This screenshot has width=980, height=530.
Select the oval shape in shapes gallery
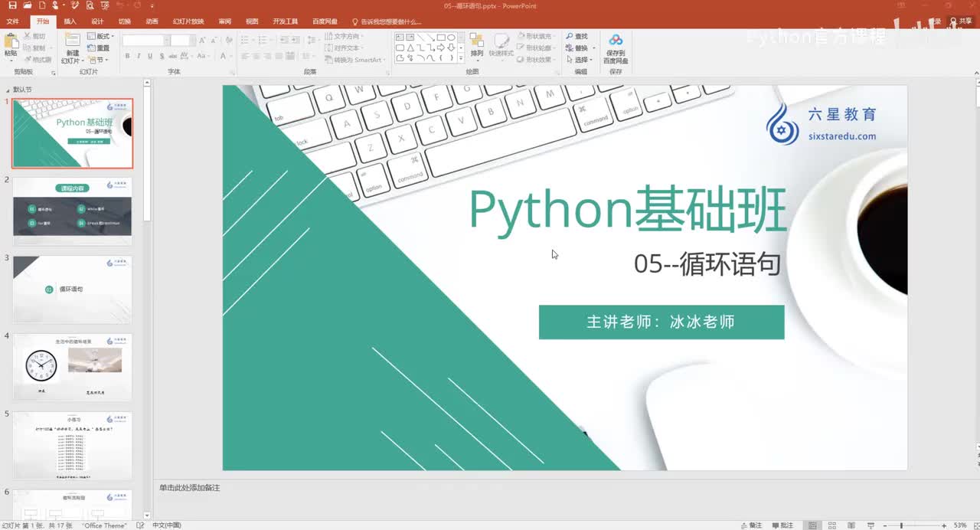(452, 37)
